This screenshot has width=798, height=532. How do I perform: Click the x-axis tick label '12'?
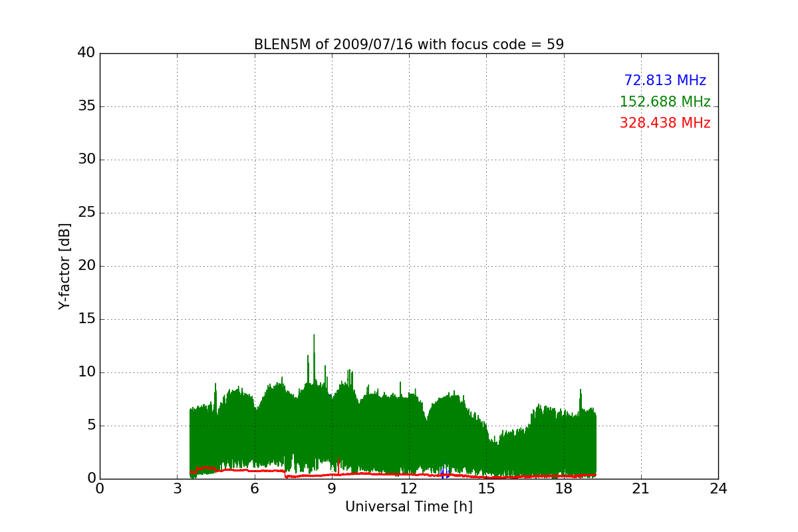tap(409, 489)
